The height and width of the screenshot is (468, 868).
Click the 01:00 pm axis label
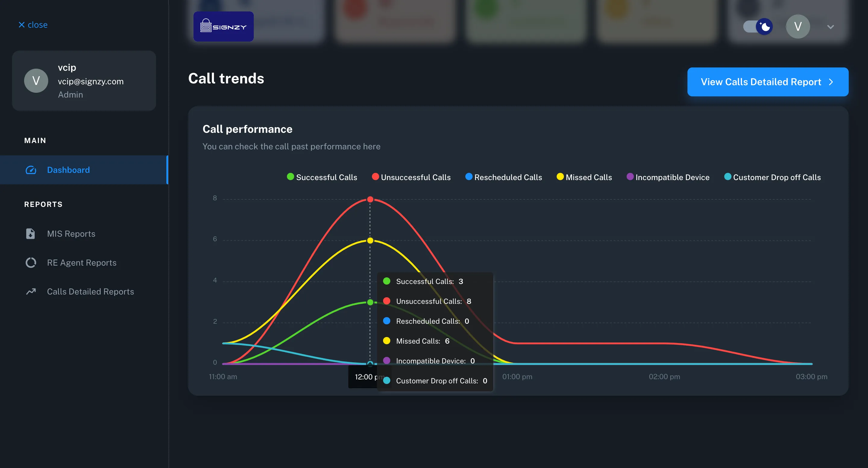click(x=517, y=376)
